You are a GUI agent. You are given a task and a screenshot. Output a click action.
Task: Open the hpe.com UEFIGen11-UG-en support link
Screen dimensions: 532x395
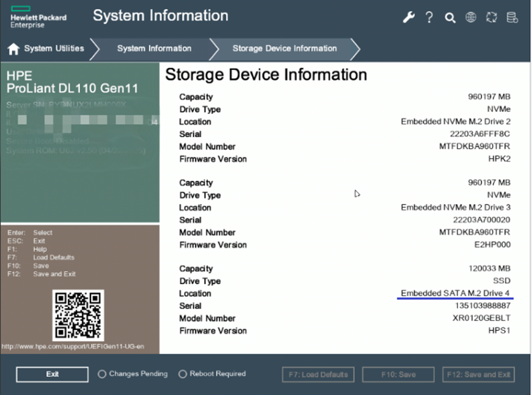pos(73,346)
